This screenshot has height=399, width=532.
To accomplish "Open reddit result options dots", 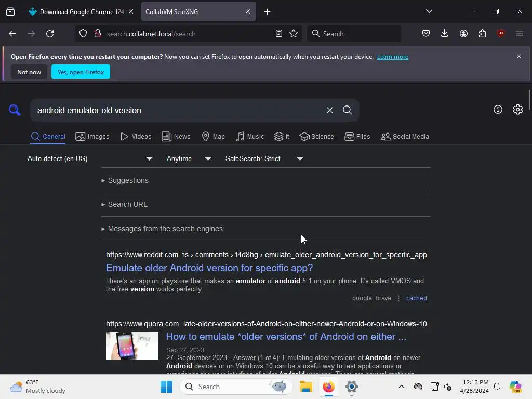I will coord(398,298).
